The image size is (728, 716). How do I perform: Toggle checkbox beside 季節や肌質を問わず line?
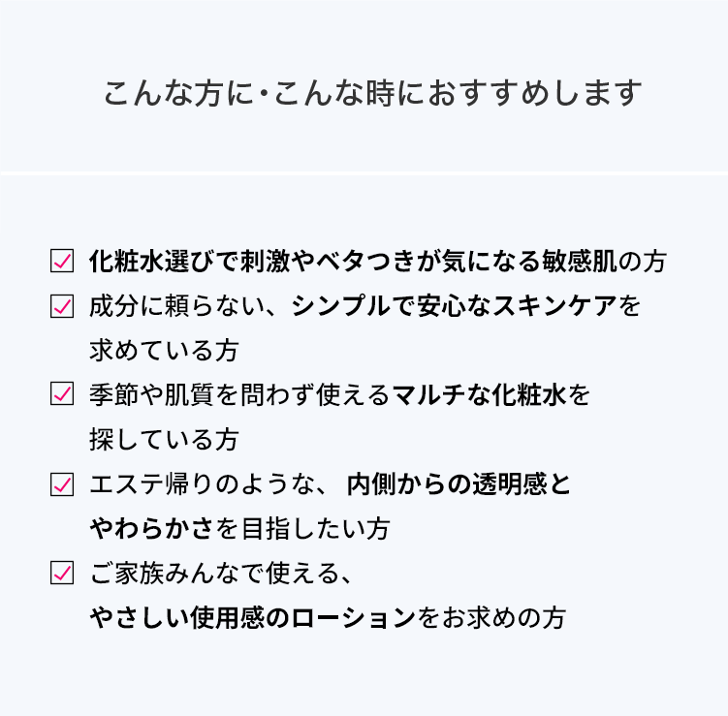pyautogui.click(x=62, y=393)
